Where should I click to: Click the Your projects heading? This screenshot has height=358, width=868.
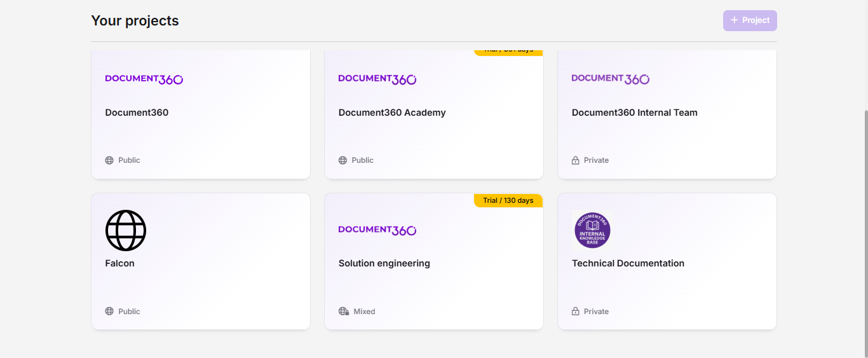pyautogui.click(x=135, y=20)
